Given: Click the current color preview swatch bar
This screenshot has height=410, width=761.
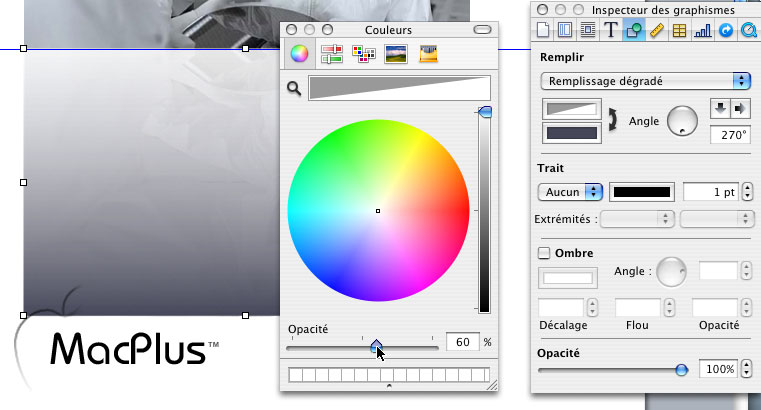Looking at the screenshot, I should point(399,88).
